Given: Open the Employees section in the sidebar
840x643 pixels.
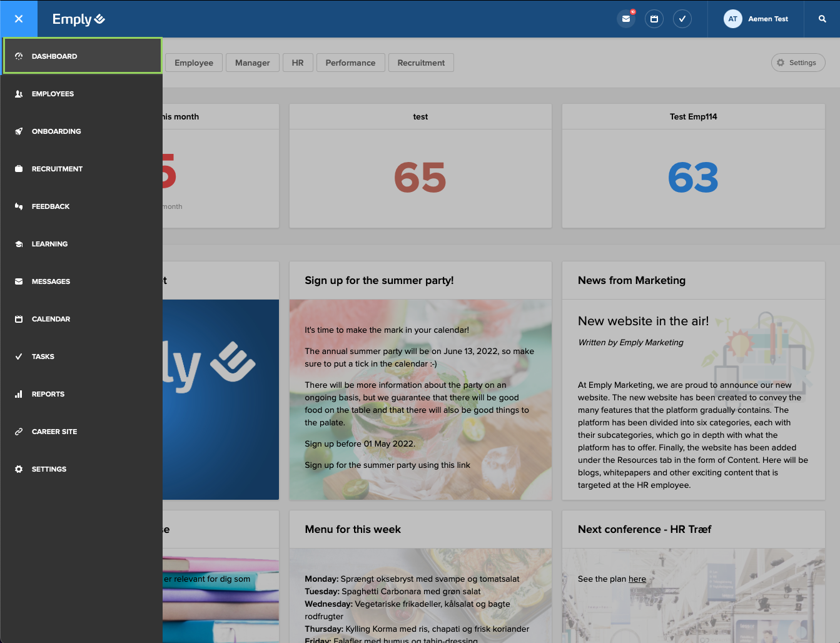Looking at the screenshot, I should point(53,93).
